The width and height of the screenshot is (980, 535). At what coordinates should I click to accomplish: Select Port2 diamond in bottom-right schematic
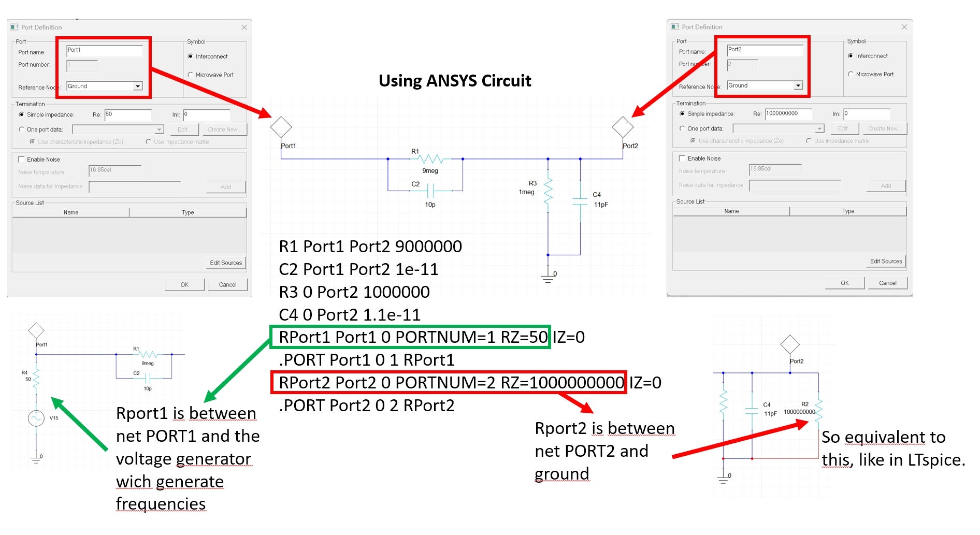790,344
